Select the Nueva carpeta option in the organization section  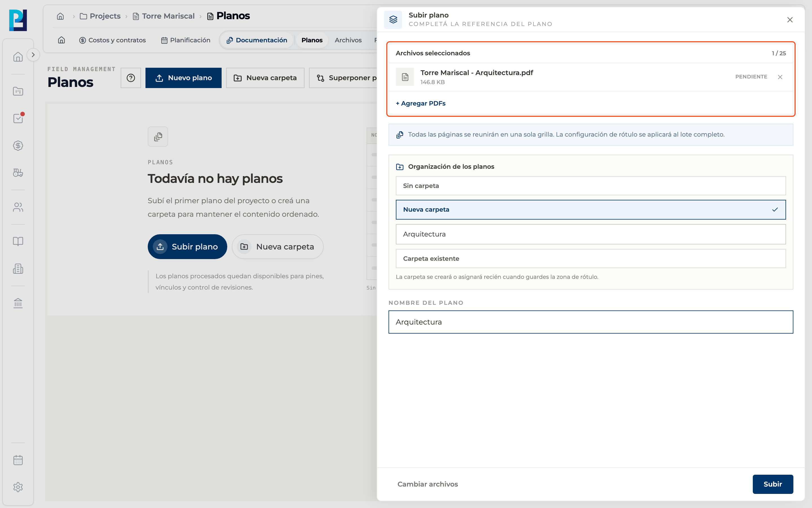[x=591, y=210]
